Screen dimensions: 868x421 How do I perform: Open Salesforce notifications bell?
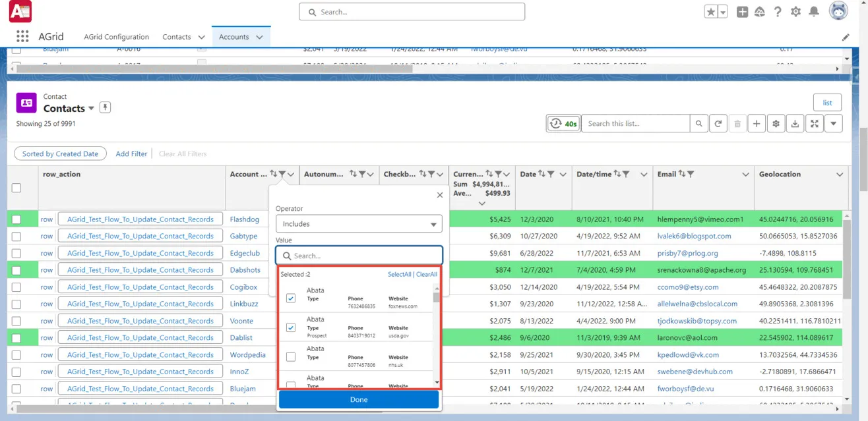pos(813,11)
